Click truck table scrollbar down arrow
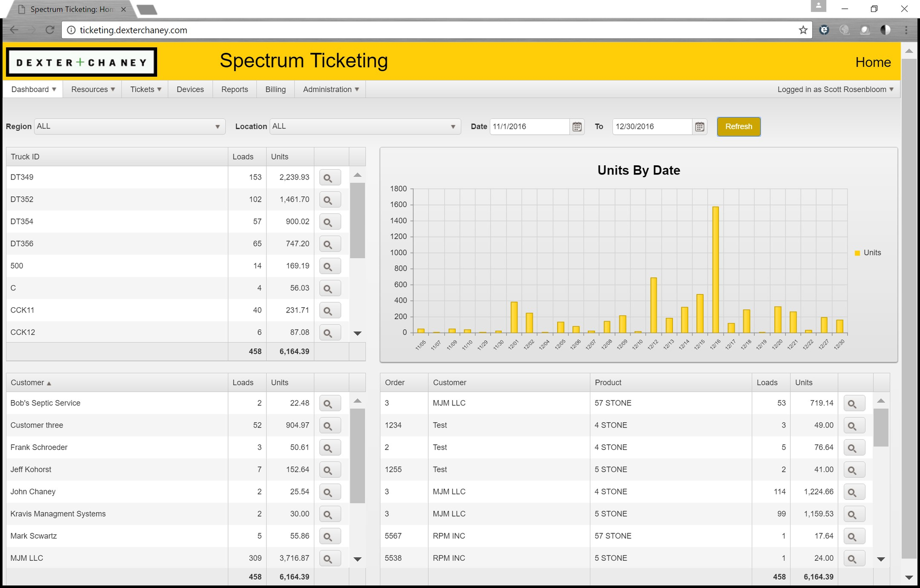This screenshot has height=588, width=920. tap(357, 333)
